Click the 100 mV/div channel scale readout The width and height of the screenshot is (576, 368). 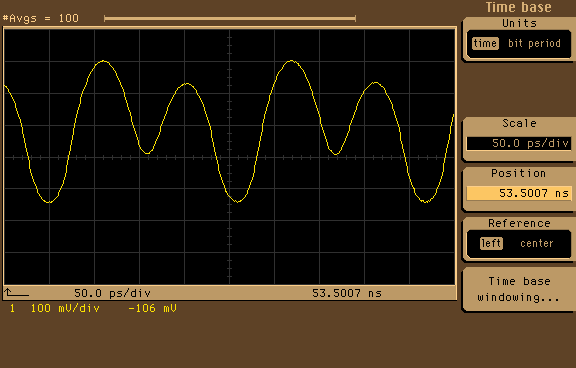pyautogui.click(x=65, y=308)
